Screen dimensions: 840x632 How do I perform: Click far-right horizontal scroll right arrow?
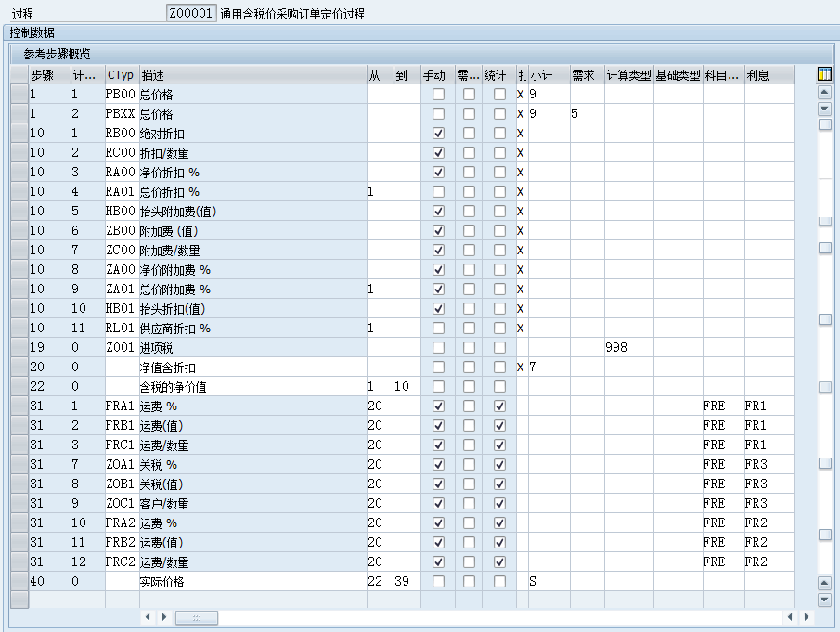(807, 617)
